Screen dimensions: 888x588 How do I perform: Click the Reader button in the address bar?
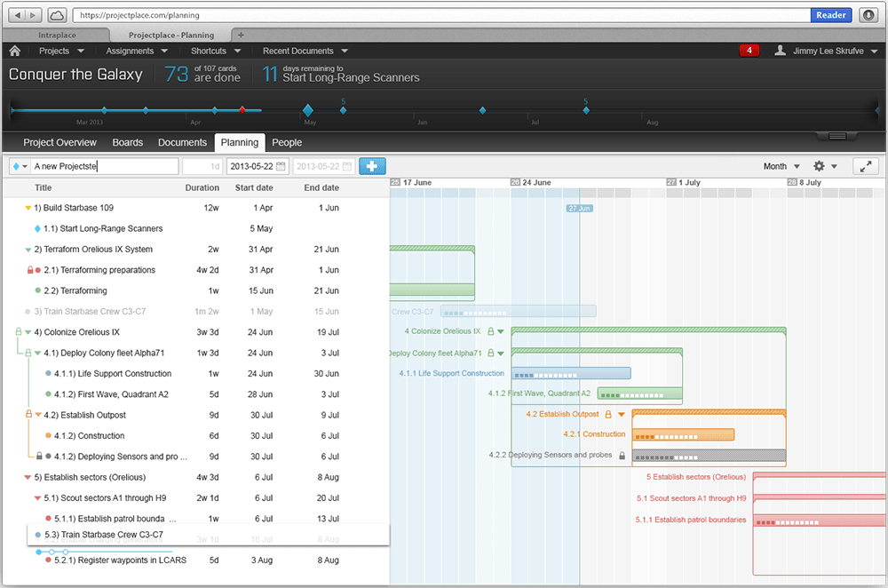click(830, 14)
